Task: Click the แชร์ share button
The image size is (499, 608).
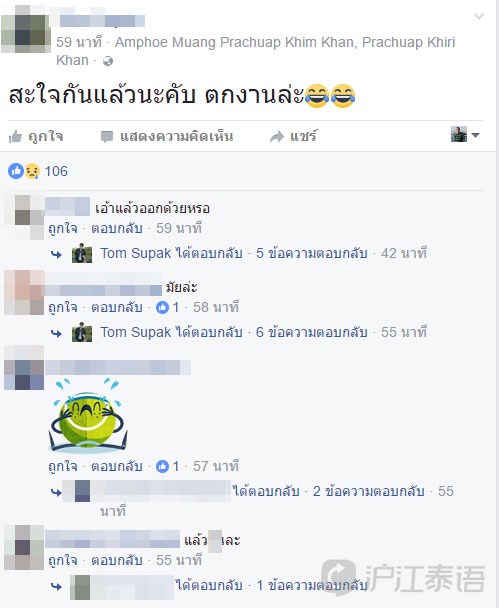Action: tap(304, 136)
